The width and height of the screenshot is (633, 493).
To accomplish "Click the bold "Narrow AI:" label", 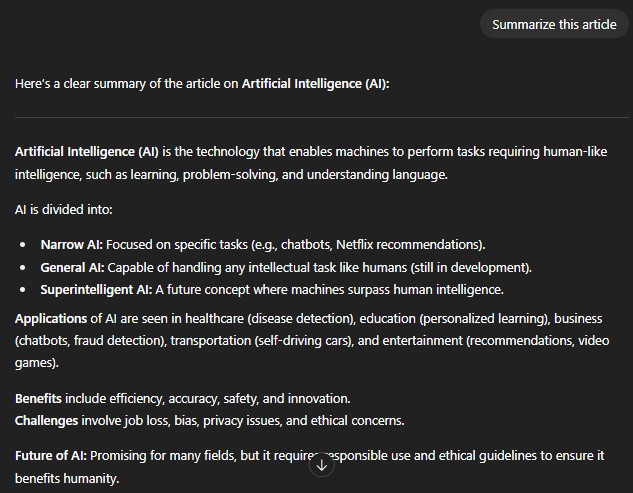I will [x=71, y=244].
